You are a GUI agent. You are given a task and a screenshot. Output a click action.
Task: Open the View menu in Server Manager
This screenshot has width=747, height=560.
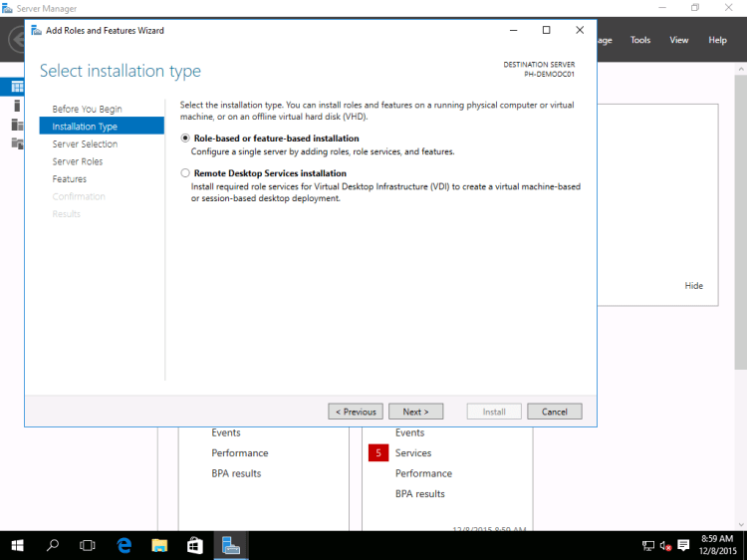click(679, 40)
